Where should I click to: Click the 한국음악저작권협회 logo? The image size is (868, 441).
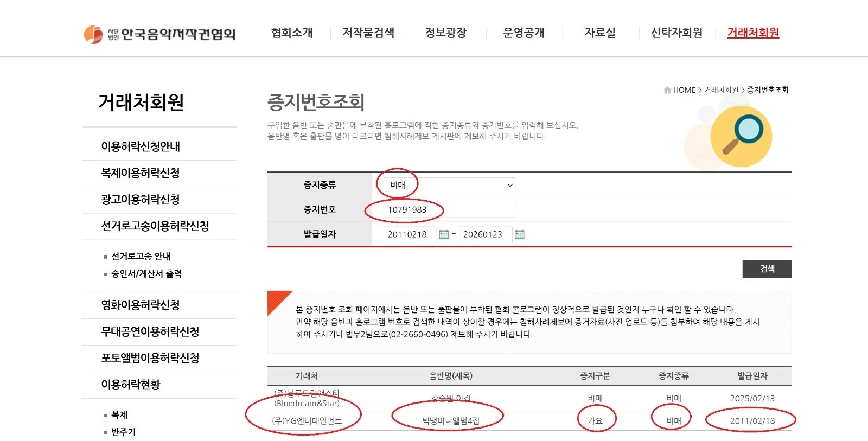[159, 34]
